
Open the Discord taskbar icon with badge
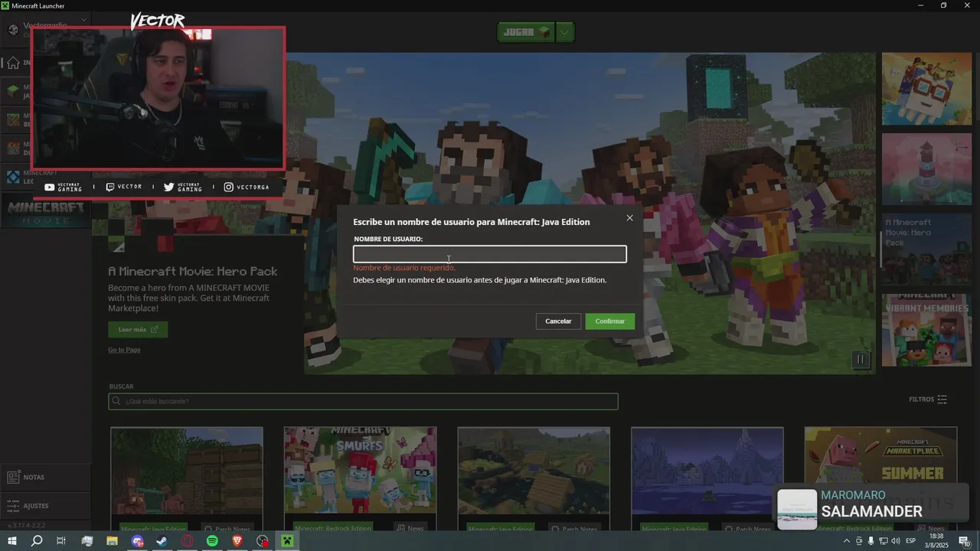click(137, 541)
